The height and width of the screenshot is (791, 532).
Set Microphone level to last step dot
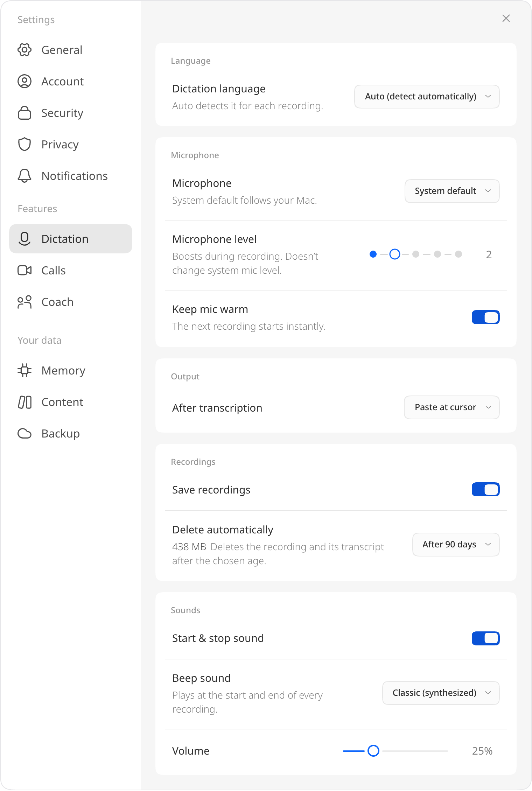tap(458, 254)
